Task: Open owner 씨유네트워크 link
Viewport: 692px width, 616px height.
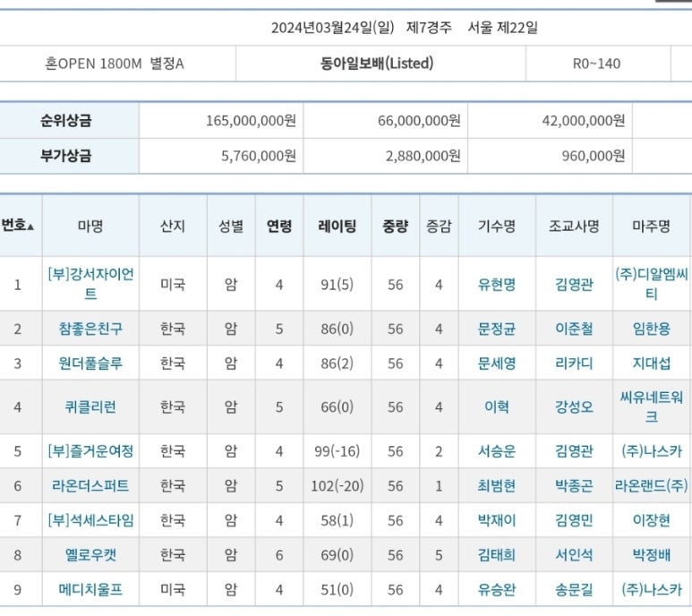Action: [x=652, y=406]
